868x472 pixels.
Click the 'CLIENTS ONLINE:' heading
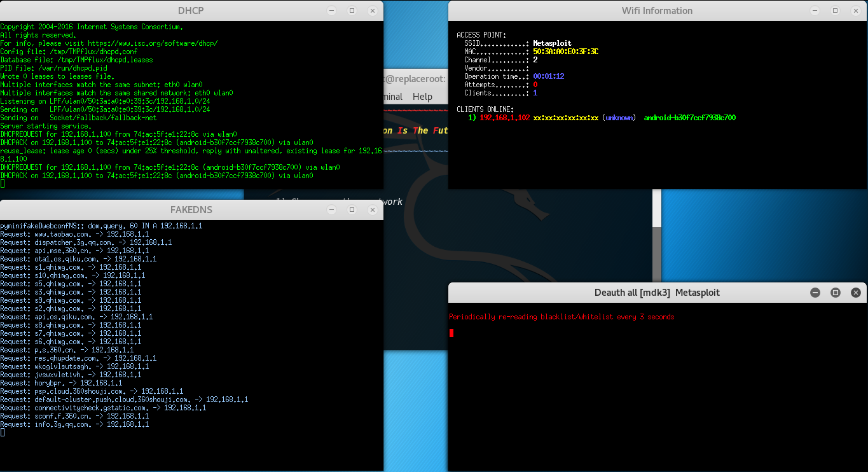click(x=485, y=109)
